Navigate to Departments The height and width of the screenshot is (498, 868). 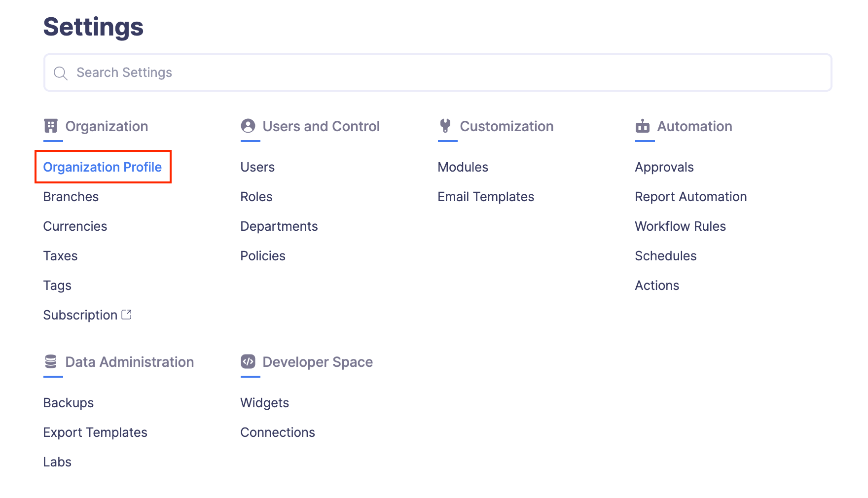(x=279, y=226)
